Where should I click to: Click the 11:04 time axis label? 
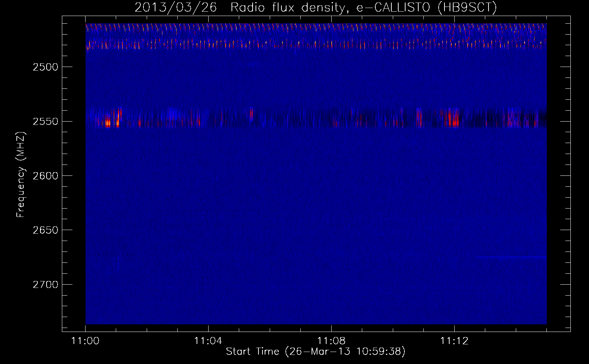point(208,341)
